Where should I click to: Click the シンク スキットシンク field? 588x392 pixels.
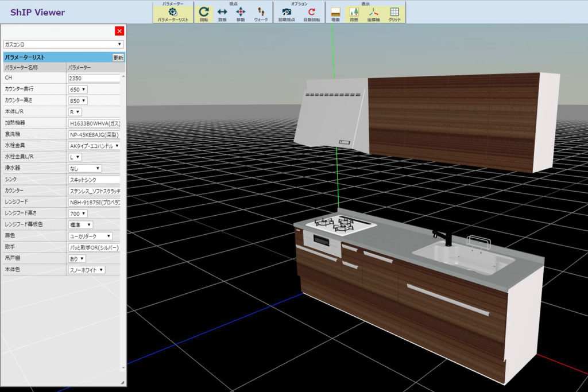94,180
